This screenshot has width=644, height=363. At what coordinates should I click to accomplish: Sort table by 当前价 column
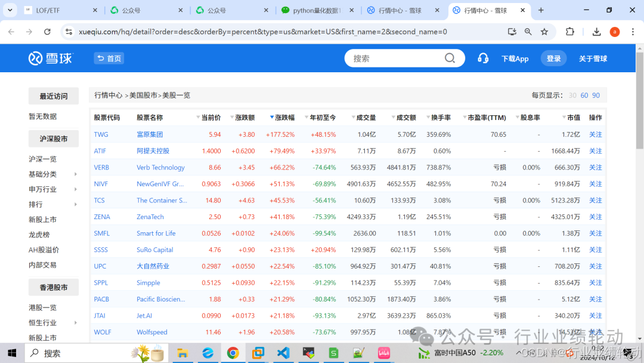pos(209,118)
